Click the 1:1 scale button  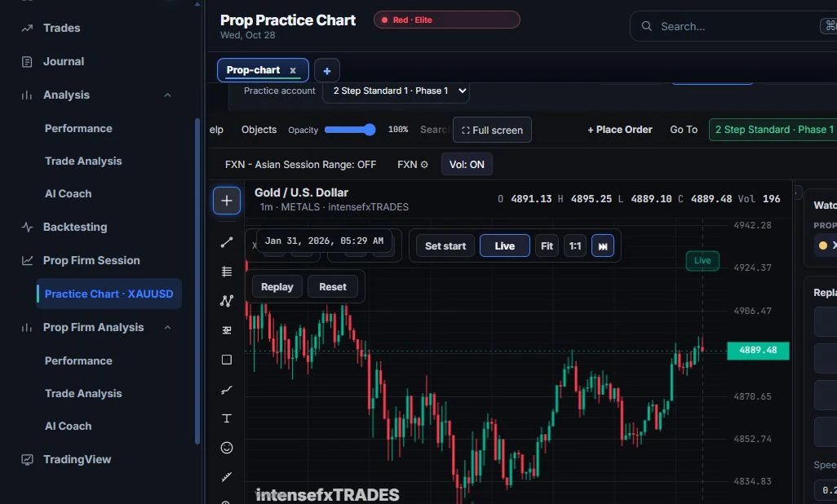click(575, 246)
